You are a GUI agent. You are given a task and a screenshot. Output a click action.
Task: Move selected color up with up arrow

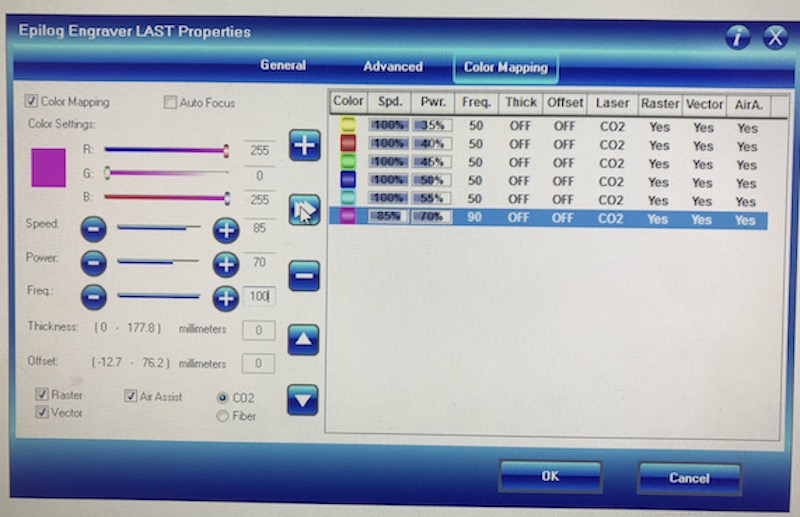click(303, 339)
